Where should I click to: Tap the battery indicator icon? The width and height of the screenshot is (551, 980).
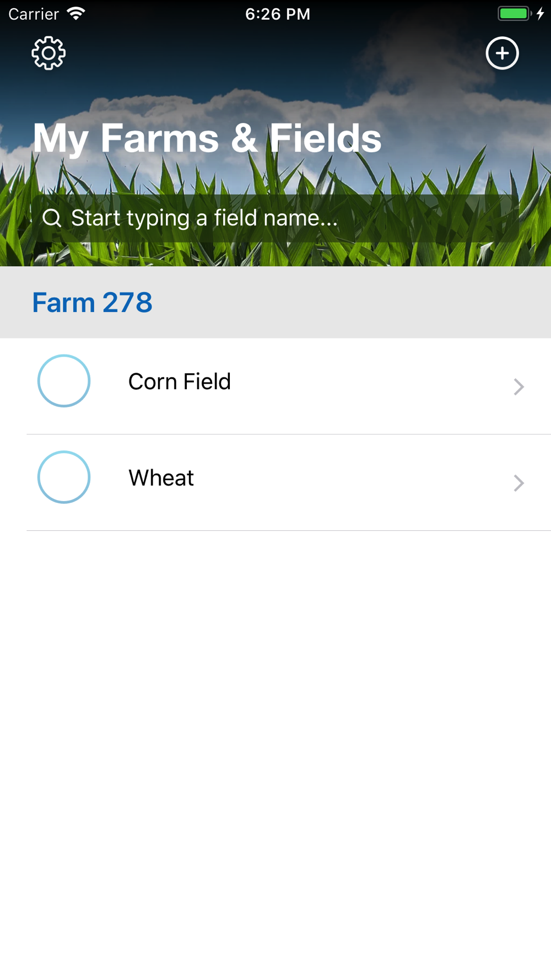click(515, 13)
